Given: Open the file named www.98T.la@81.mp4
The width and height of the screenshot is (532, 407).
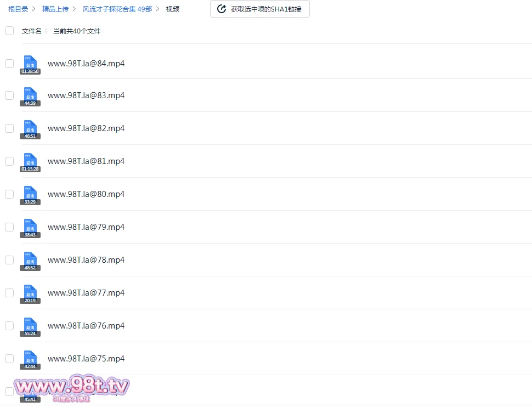Looking at the screenshot, I should point(86,161).
